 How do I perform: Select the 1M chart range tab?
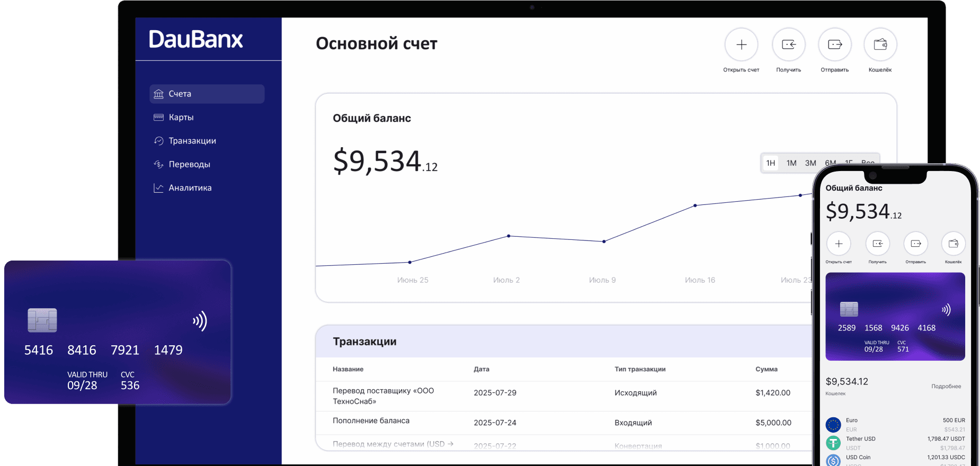(x=791, y=163)
